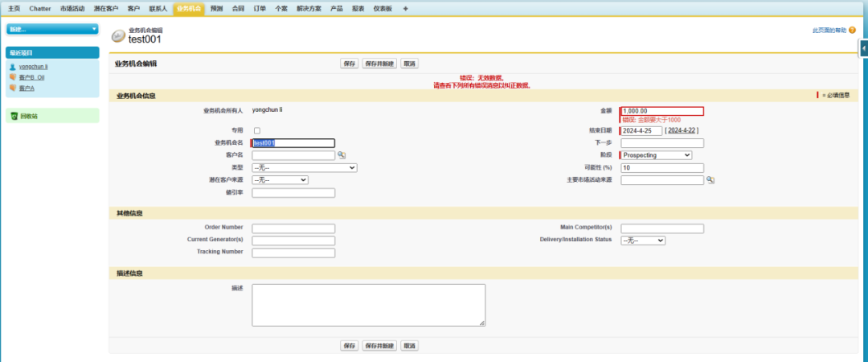The image size is (868, 362).
Task: Click the user icon beside yongchun li
Action: [13, 67]
